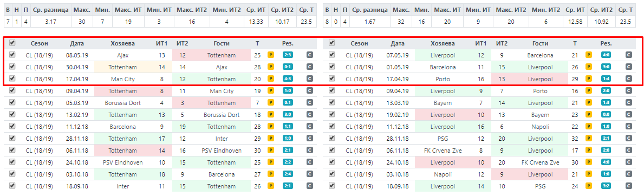Uncheck the Tottenham–Ajax 30.04.19 row checkbox

tap(12, 67)
